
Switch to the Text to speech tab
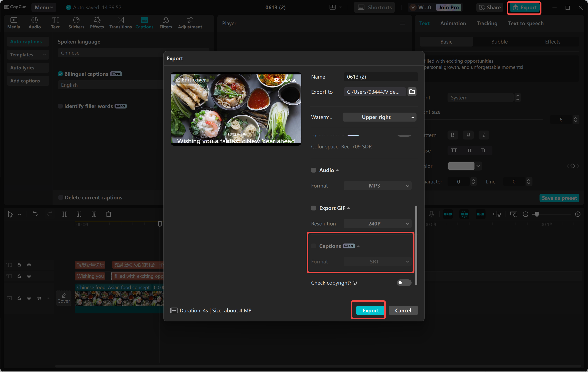(x=526, y=23)
